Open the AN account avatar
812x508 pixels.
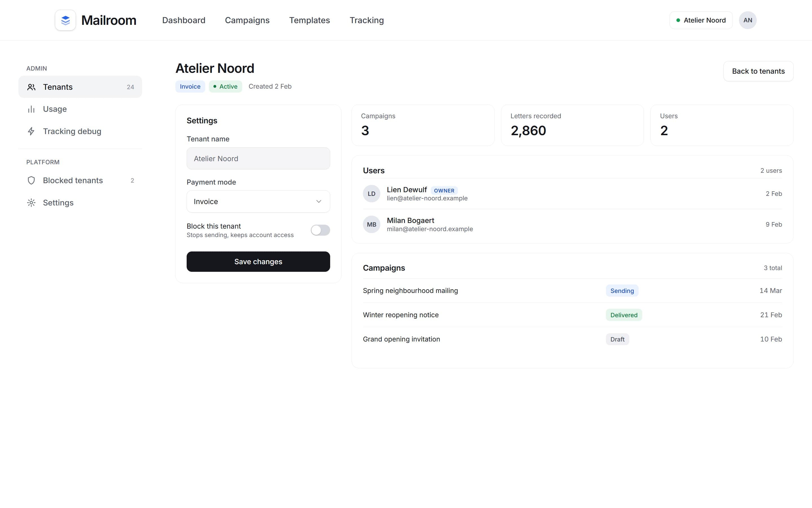click(x=748, y=20)
